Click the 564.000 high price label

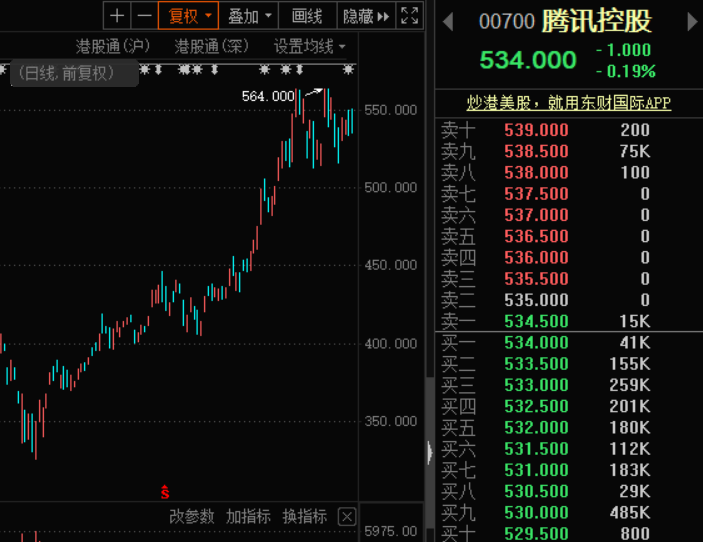point(268,96)
